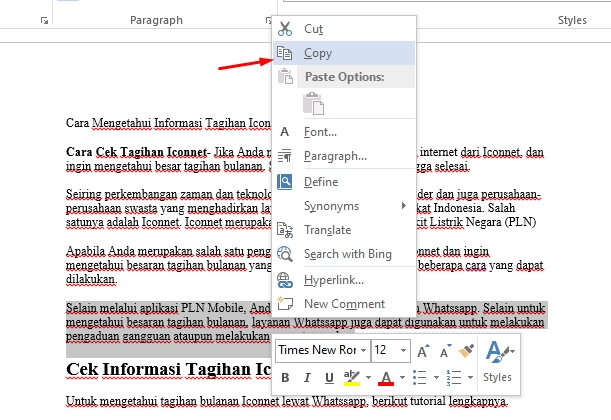Toggle bullet list on mini toolbar
The image size is (611, 420).
[x=420, y=377]
